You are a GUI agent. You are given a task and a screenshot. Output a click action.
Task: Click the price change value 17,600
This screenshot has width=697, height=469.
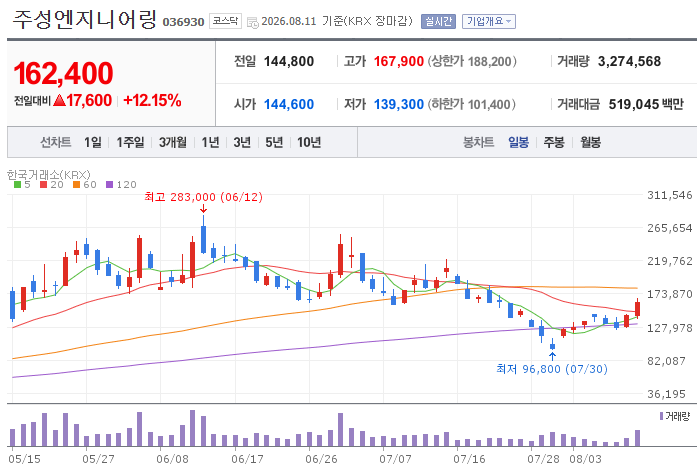tap(89, 100)
